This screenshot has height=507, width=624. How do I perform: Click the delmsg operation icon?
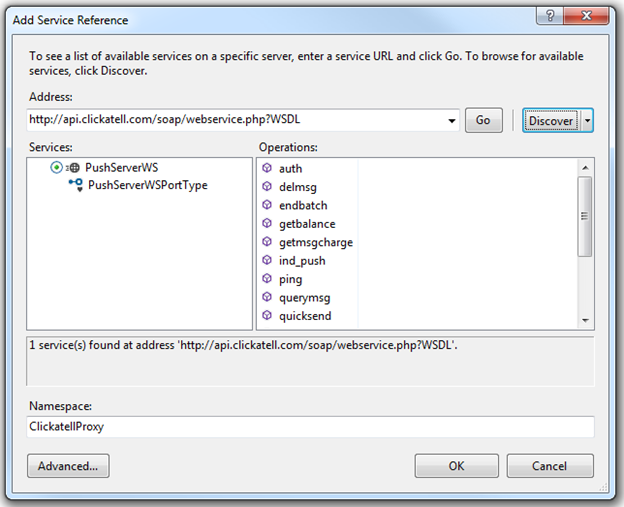267,187
